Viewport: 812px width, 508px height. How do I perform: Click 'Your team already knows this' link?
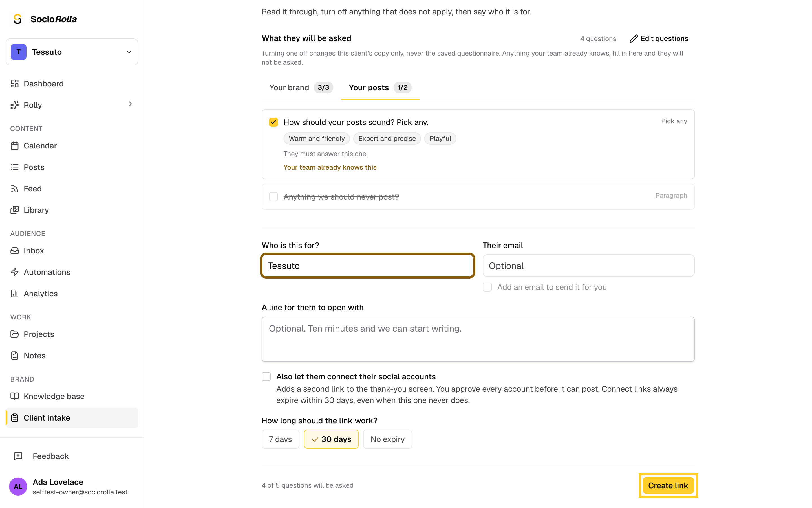click(330, 167)
